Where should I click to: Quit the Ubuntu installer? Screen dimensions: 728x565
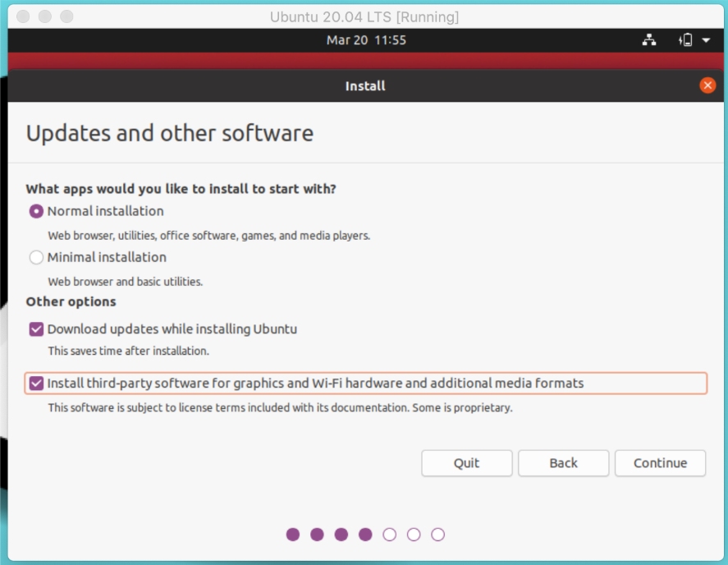467,463
